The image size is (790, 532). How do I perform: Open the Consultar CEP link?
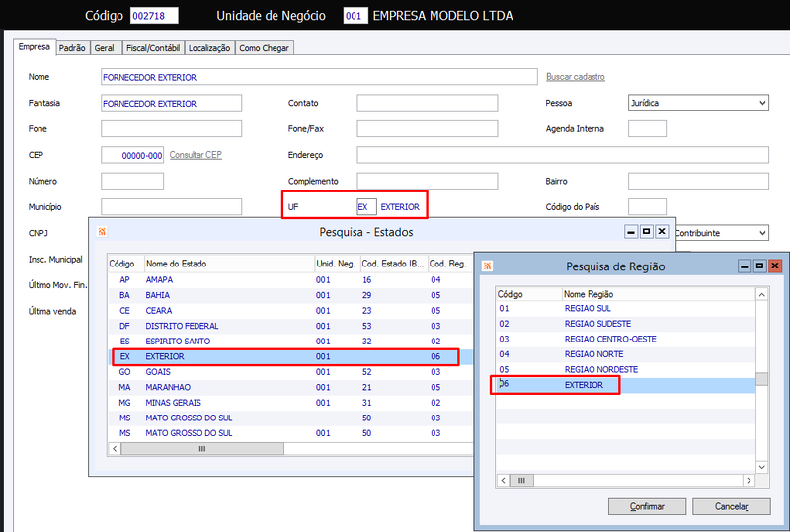pyautogui.click(x=196, y=155)
